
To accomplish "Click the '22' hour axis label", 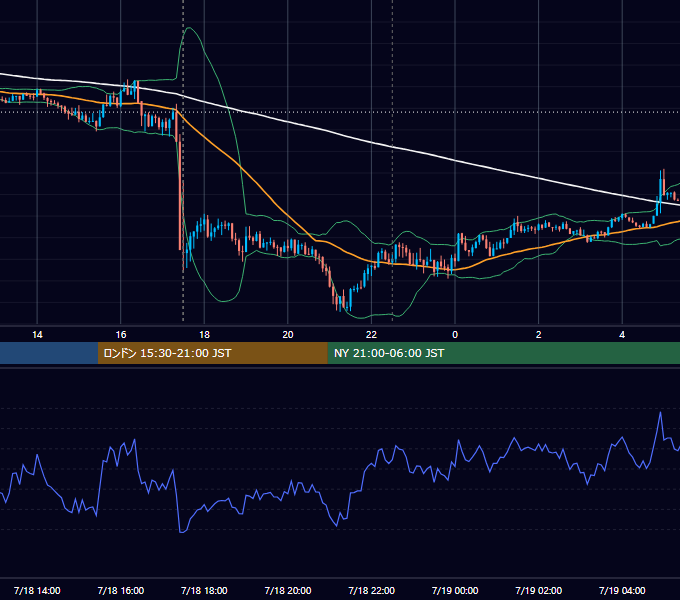I will pos(372,335).
